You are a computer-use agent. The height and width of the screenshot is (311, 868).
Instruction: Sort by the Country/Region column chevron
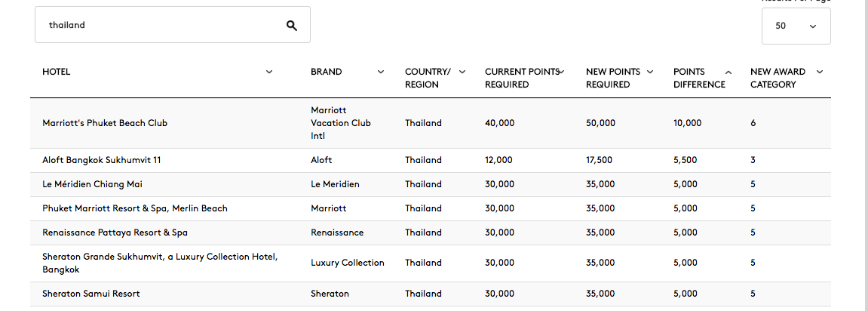coord(462,72)
